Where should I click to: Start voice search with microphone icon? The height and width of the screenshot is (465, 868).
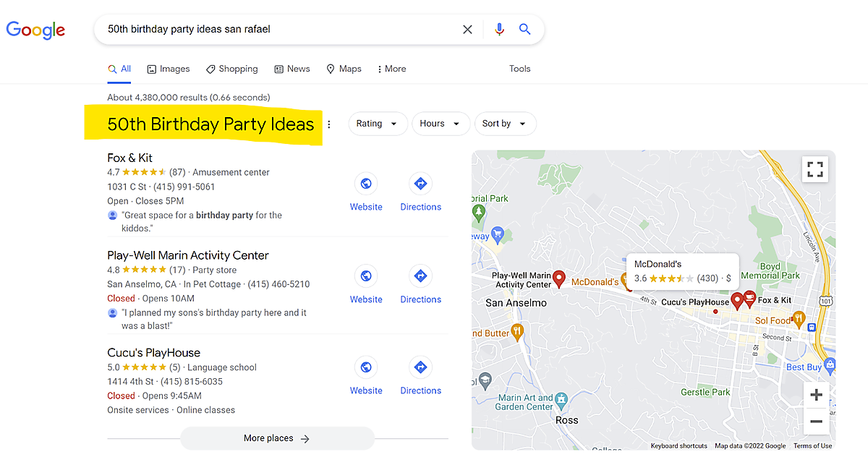(x=499, y=30)
